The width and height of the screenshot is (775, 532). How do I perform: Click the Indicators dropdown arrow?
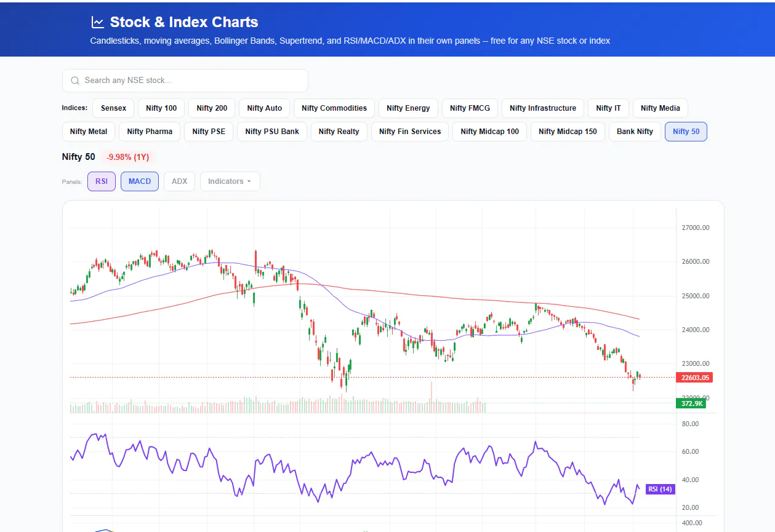click(249, 182)
